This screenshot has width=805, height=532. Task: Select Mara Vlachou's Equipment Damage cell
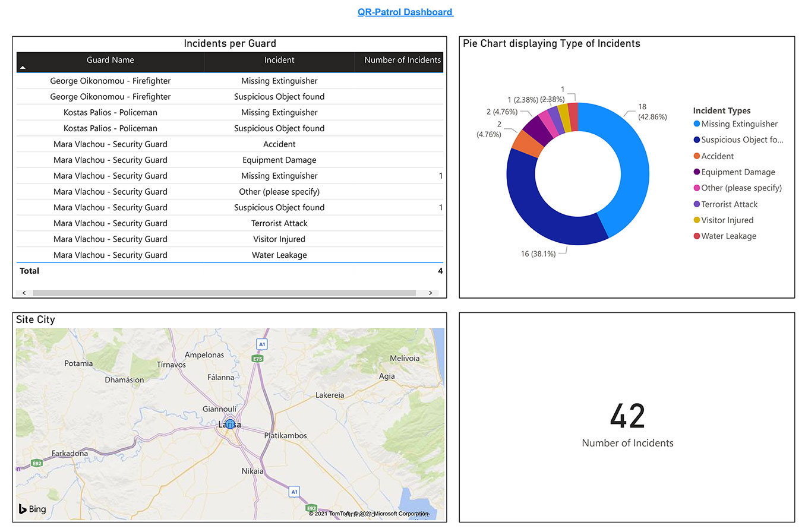pyautogui.click(x=279, y=160)
